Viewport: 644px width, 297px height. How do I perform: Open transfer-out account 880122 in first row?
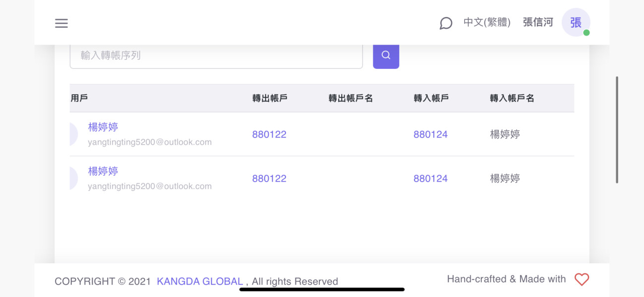point(269,135)
